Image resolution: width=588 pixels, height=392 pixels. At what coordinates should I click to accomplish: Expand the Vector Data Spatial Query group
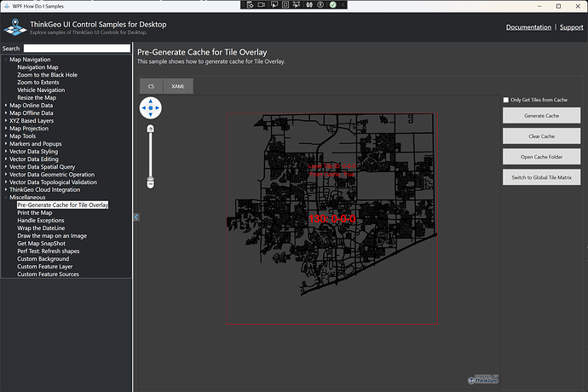coord(6,166)
